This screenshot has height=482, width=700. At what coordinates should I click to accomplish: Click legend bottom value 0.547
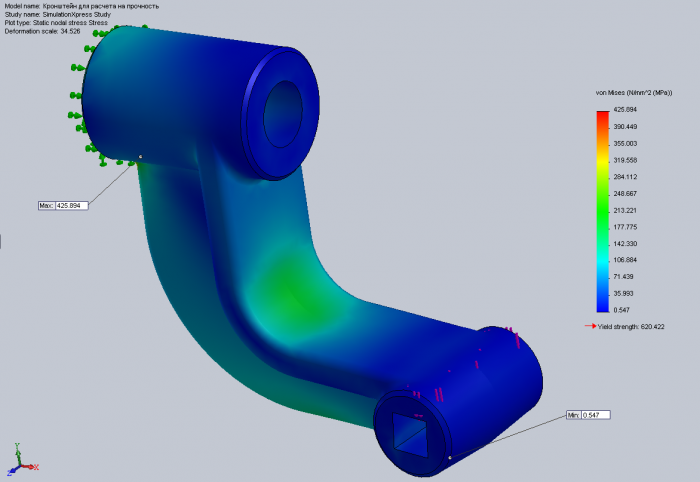pyautogui.click(x=621, y=310)
